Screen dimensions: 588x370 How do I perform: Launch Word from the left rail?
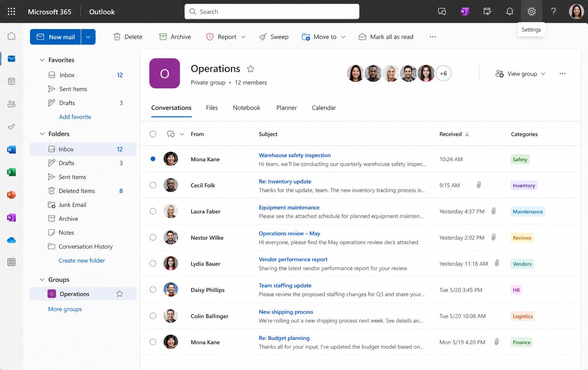coord(11,149)
